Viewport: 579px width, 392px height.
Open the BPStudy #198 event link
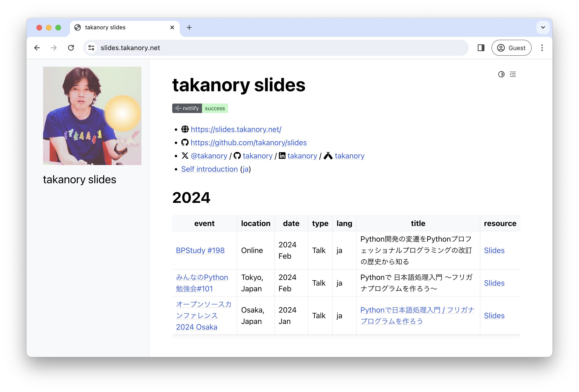[200, 250]
